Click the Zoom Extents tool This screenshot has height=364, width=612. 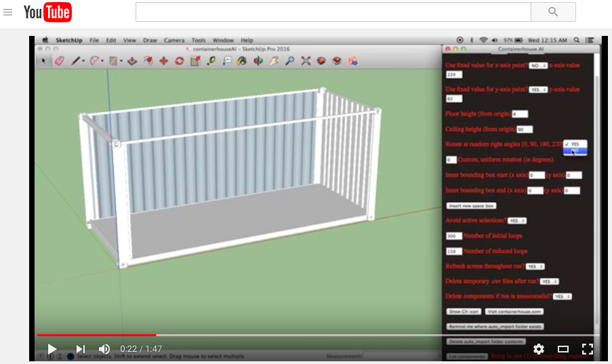tap(306, 61)
